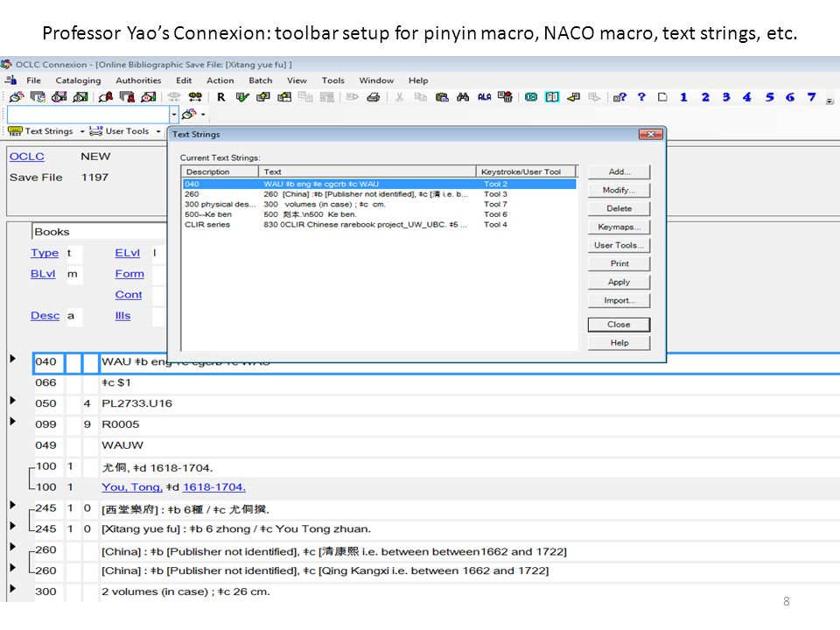Click inside the quick search input box
The height and width of the screenshot is (630, 840).
point(88,114)
